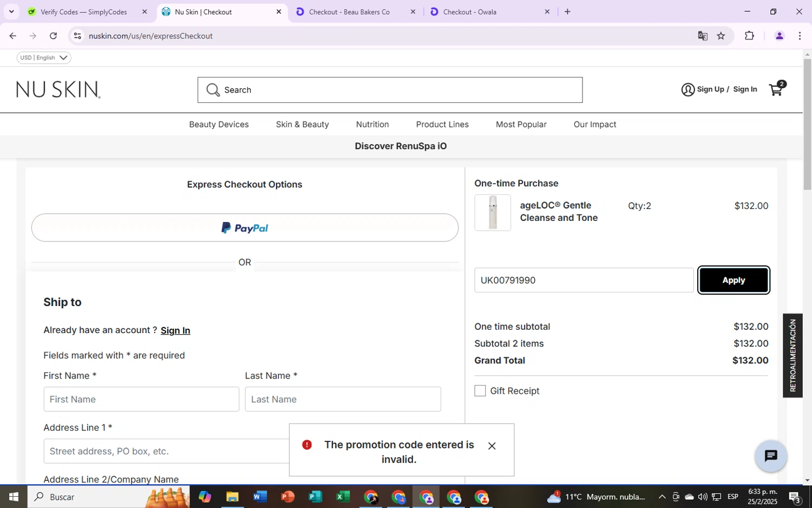Open the notification center icon
This screenshot has width=812, height=508.
pyautogui.click(x=795, y=497)
